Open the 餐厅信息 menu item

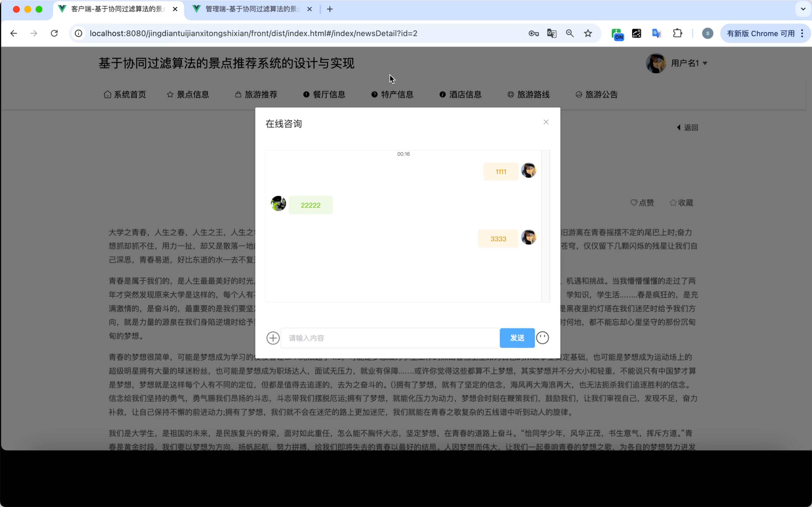pos(324,95)
